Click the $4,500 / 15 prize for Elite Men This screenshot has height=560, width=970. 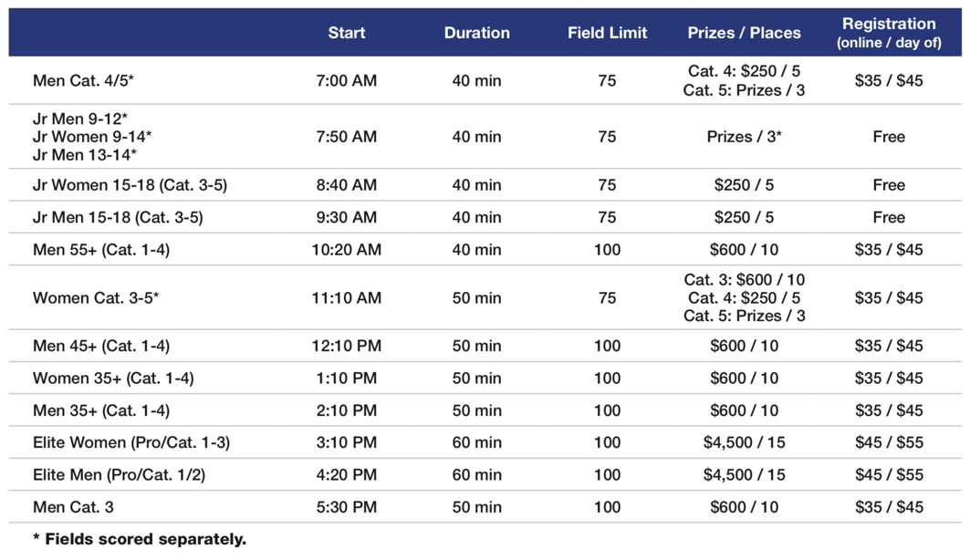pyautogui.click(x=745, y=474)
